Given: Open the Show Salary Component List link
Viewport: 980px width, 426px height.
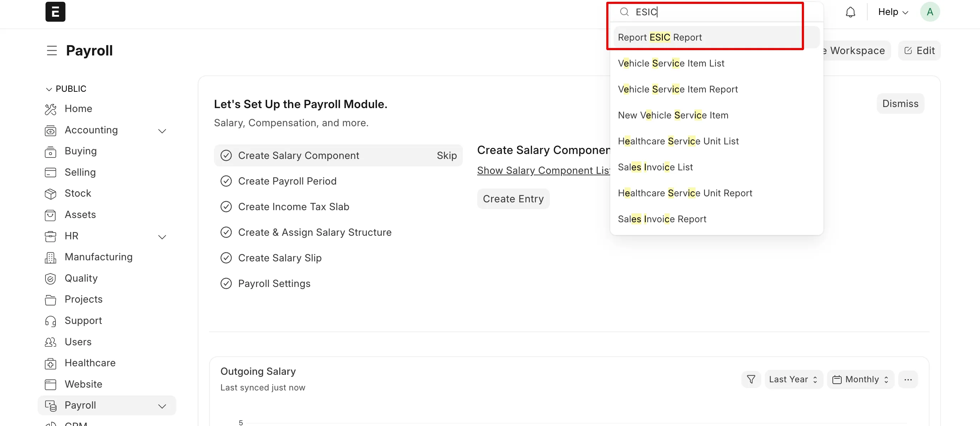Looking at the screenshot, I should [544, 170].
